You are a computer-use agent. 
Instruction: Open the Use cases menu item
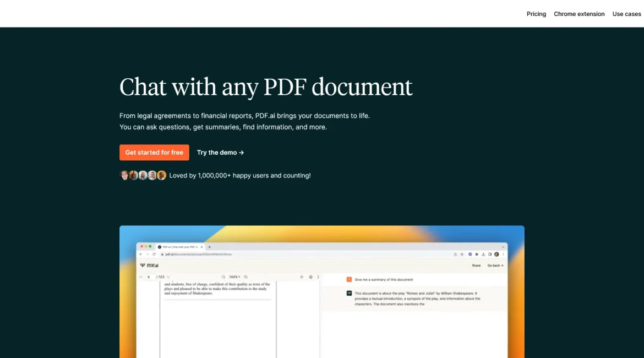pyautogui.click(x=626, y=14)
